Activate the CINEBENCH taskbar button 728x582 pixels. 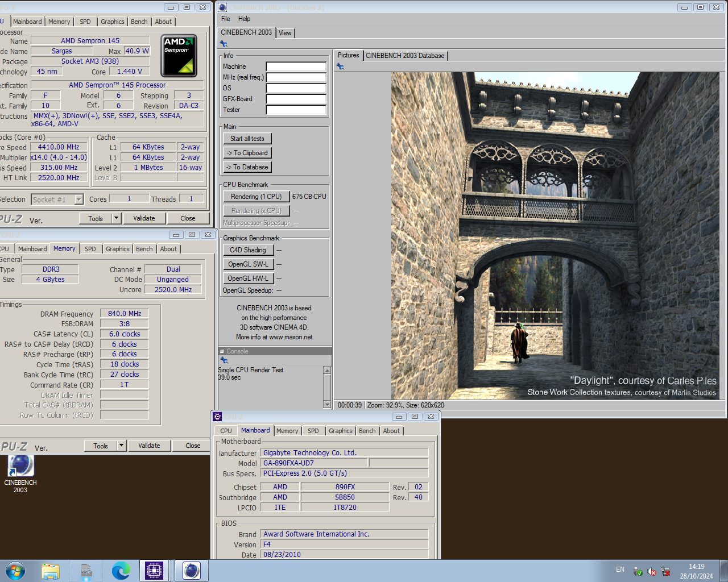(x=192, y=571)
